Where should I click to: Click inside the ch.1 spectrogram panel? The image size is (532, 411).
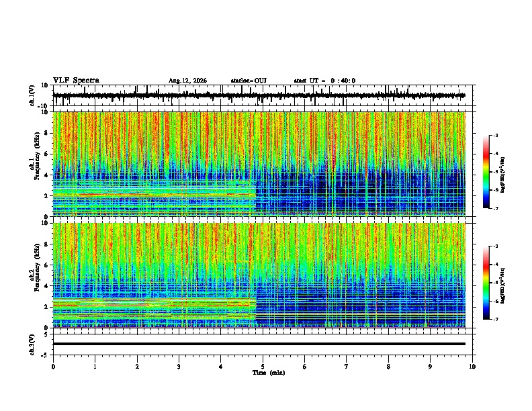point(259,164)
